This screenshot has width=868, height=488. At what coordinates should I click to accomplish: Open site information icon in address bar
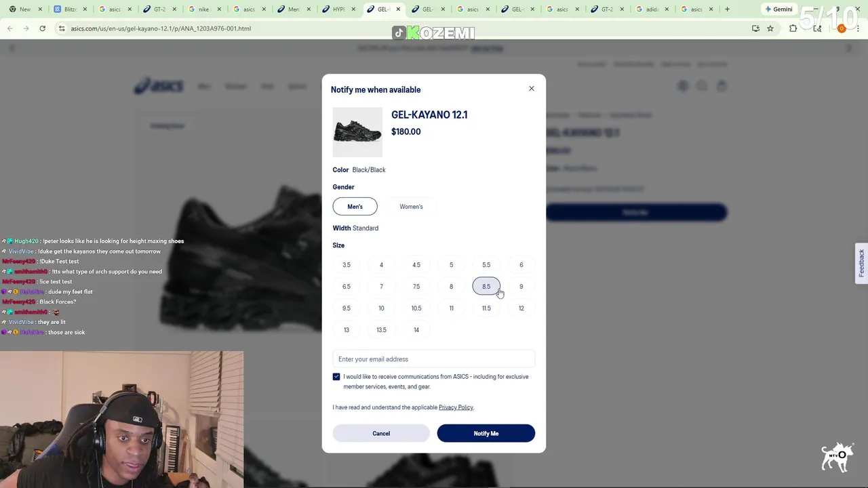tap(62, 28)
